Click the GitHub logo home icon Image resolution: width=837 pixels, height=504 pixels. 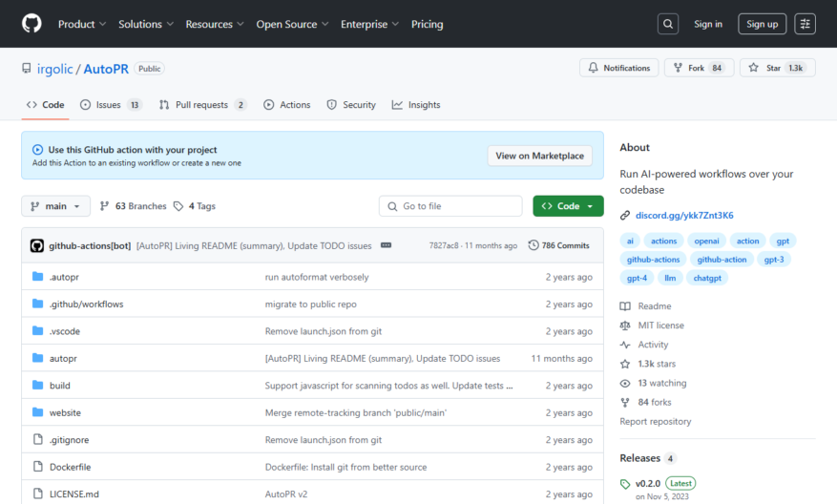click(x=31, y=24)
